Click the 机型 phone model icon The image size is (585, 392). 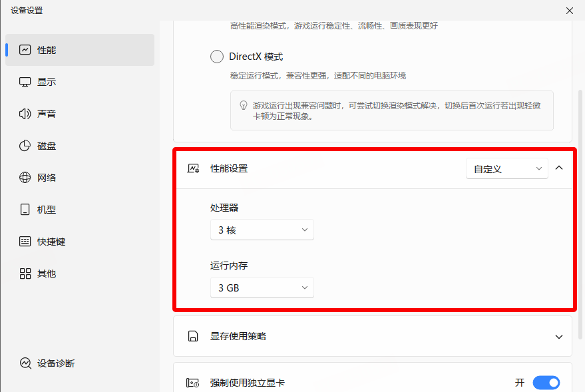coord(25,210)
